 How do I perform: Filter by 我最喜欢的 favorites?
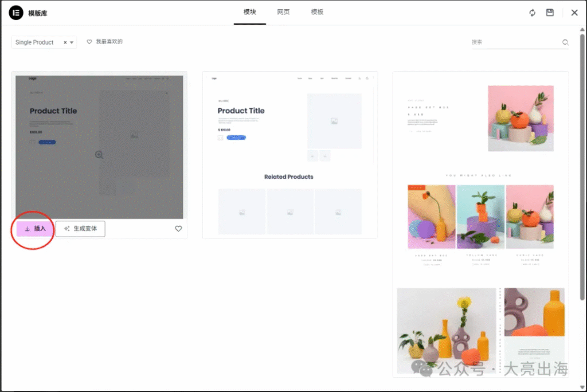[104, 42]
